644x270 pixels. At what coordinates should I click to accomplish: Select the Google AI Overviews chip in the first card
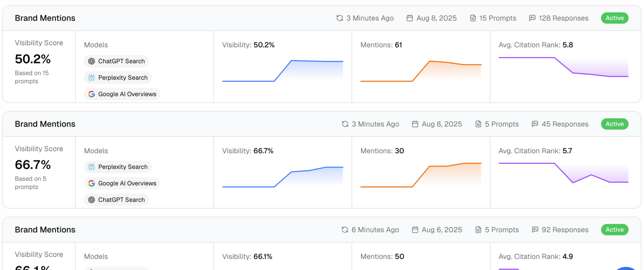[x=122, y=94]
